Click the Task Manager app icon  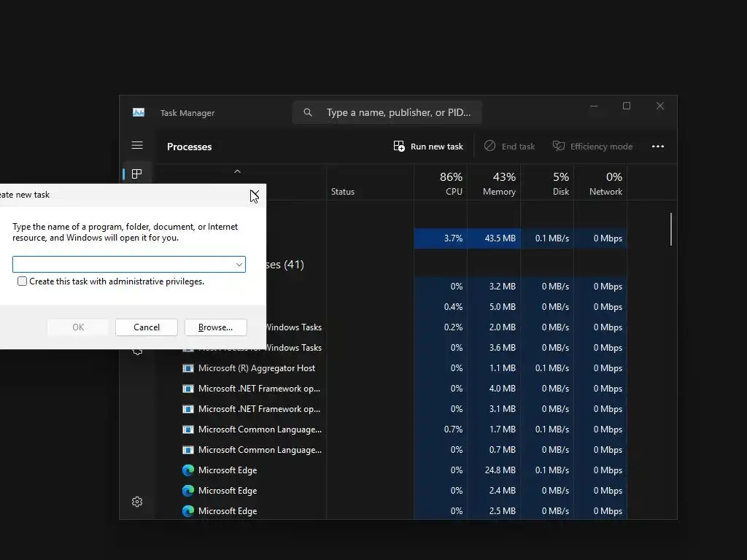pos(139,112)
